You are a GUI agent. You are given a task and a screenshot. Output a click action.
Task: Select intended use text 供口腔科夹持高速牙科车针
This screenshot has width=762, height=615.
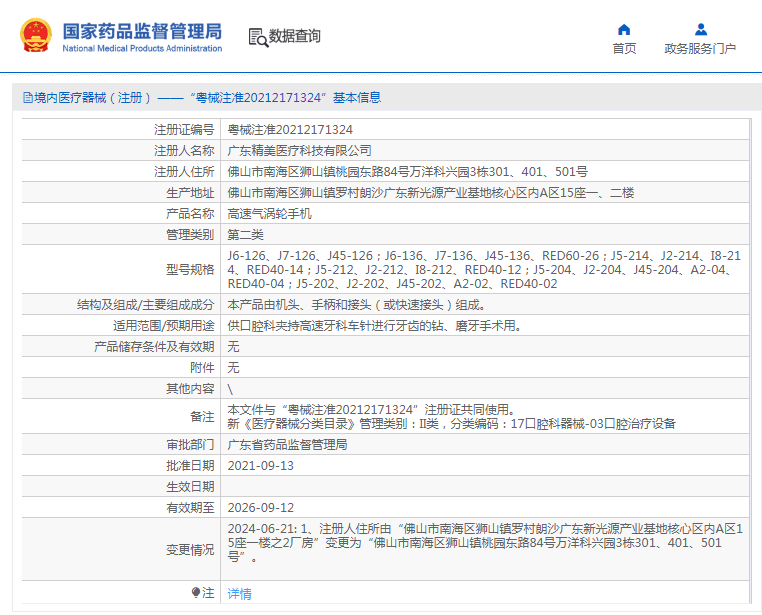tap(374, 325)
